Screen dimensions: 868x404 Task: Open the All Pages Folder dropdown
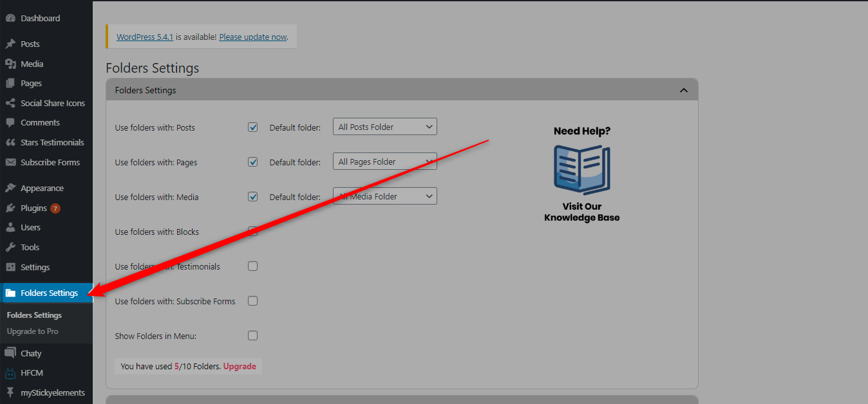(x=385, y=161)
